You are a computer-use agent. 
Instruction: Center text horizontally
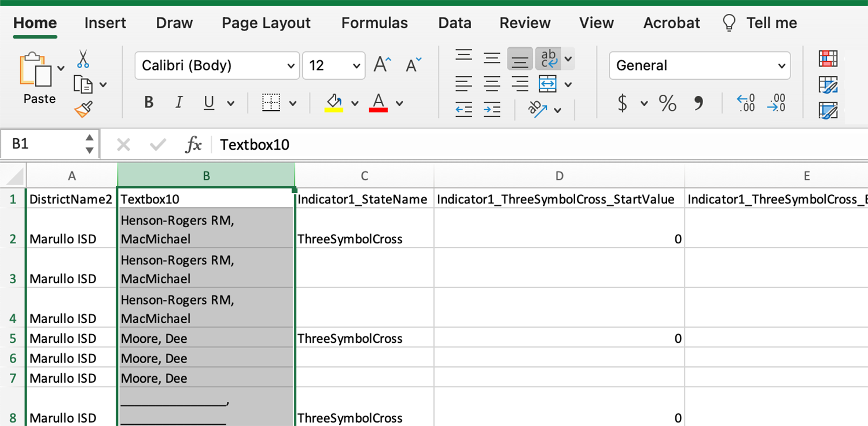point(491,84)
